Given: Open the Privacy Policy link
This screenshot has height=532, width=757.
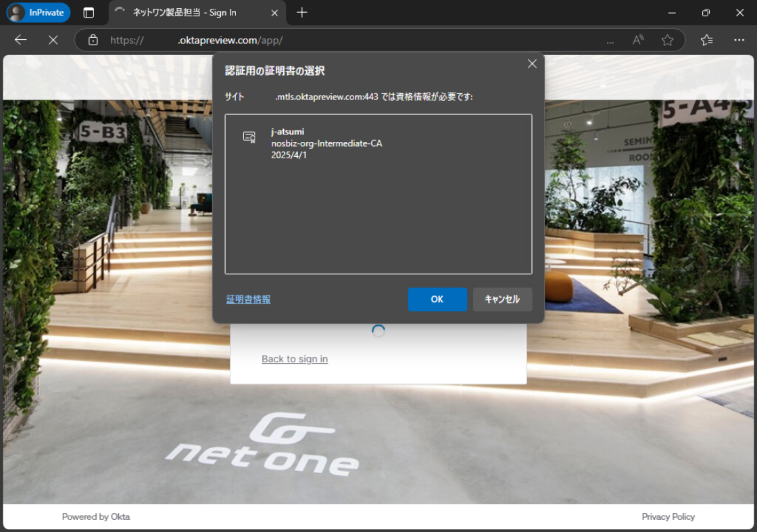Looking at the screenshot, I should [x=668, y=516].
